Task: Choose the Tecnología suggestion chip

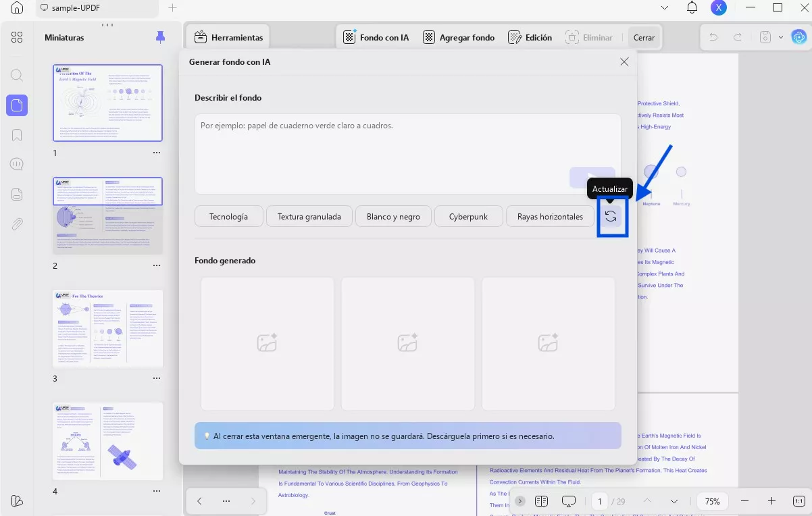Action: coord(228,216)
